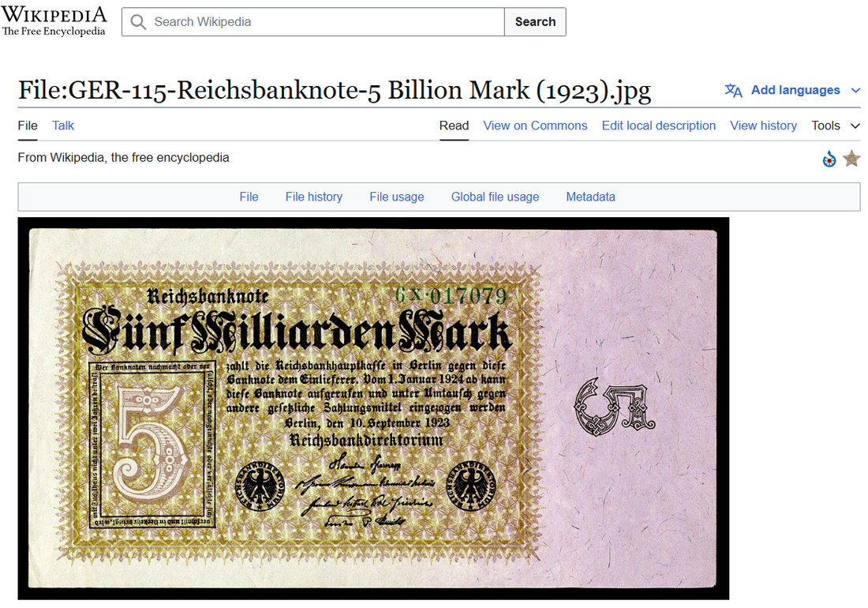
Task: Expand the Tools dropdown menu
Action: 836,126
